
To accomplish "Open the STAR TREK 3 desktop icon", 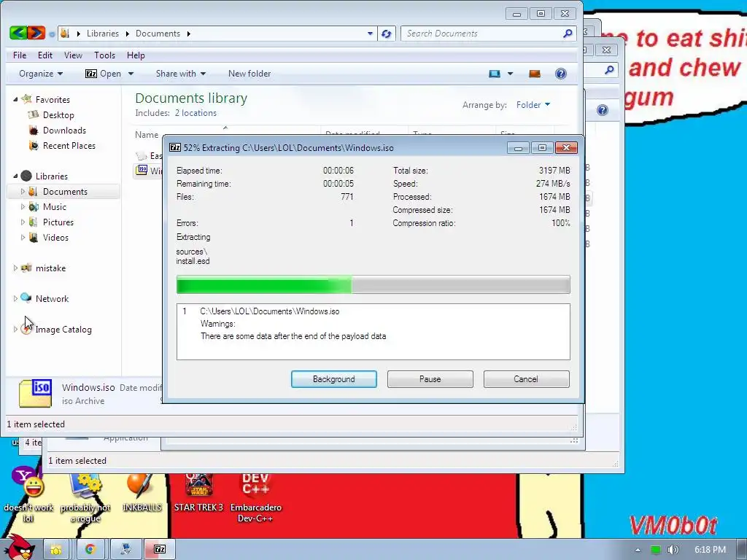I will [198, 494].
